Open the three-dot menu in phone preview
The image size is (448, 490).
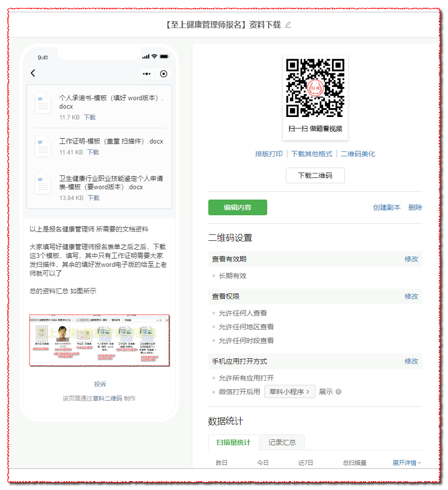(146, 74)
